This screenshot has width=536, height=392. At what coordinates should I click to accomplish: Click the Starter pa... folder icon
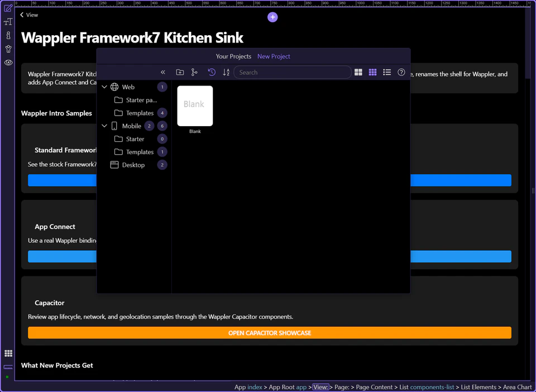(118, 100)
